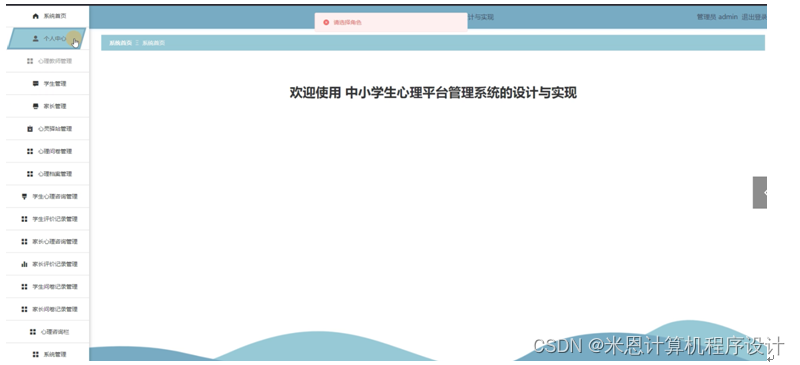This screenshot has height=365, width=800.
Task: Open 家长管理 in the sidebar
Action: (x=48, y=106)
